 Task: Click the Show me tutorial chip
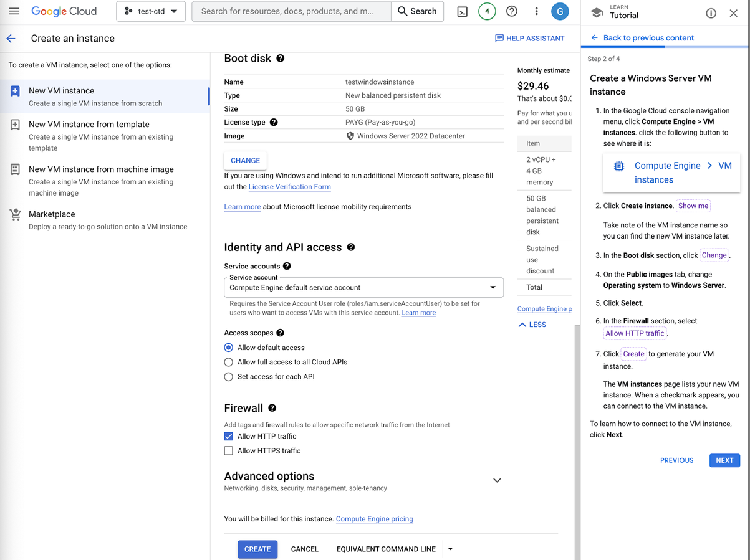click(693, 206)
